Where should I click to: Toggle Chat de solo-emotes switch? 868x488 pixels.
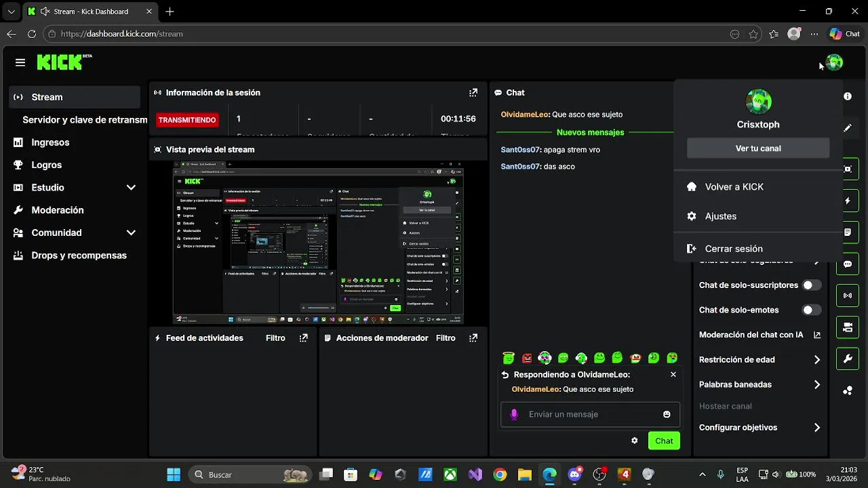(812, 310)
